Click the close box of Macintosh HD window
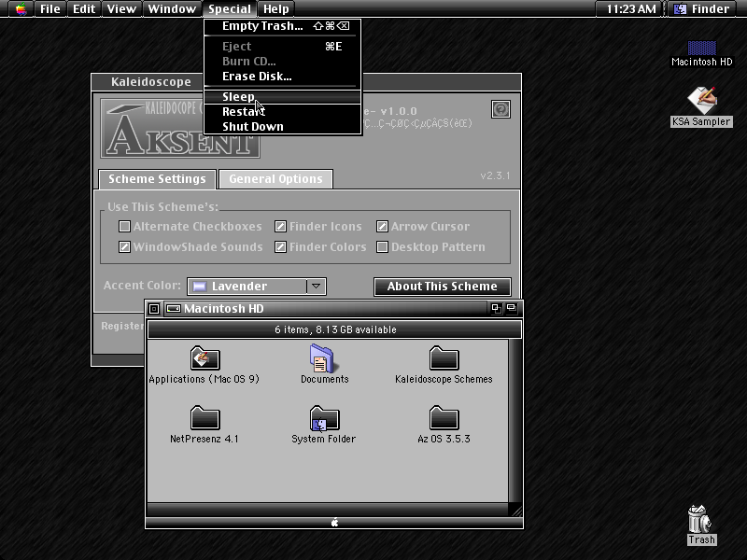 [154, 309]
